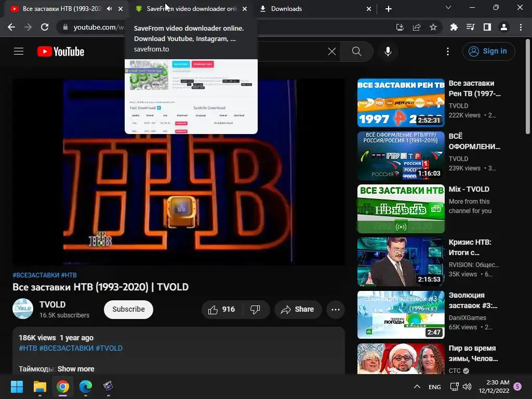Reload the page
Image resolution: width=532 pixels, height=399 pixels.
(45, 27)
